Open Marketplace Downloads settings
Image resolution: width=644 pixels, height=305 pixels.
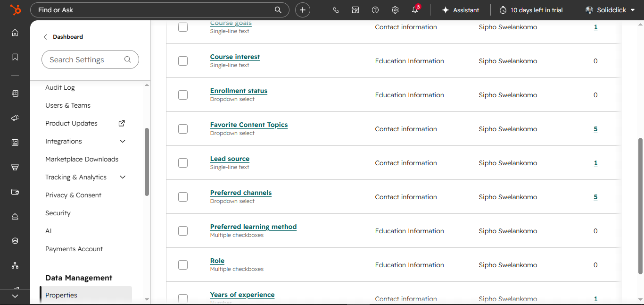tap(82, 159)
